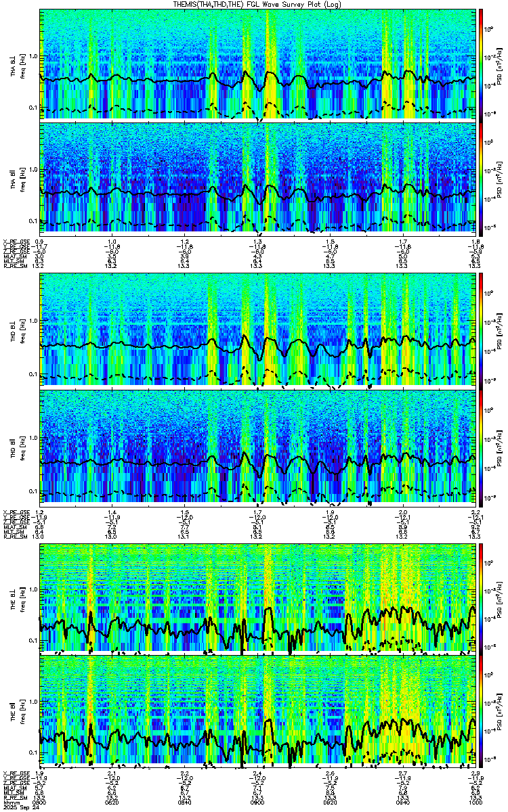508x812 pixels.
Task: Select the 0920 time tick label
Action: 330,803
